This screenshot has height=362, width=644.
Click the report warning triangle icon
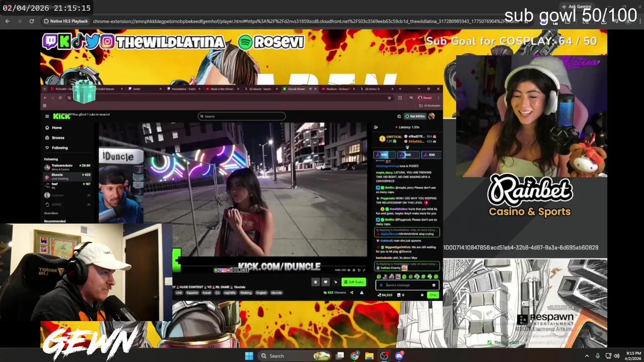(361, 293)
